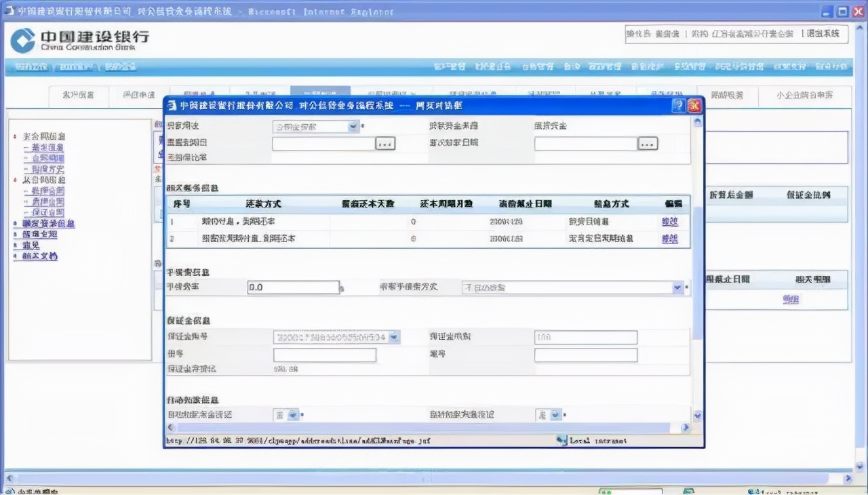This screenshot has height=495, width=868.
Task: Click the Local intranet status bar icon
Action: pos(561,441)
